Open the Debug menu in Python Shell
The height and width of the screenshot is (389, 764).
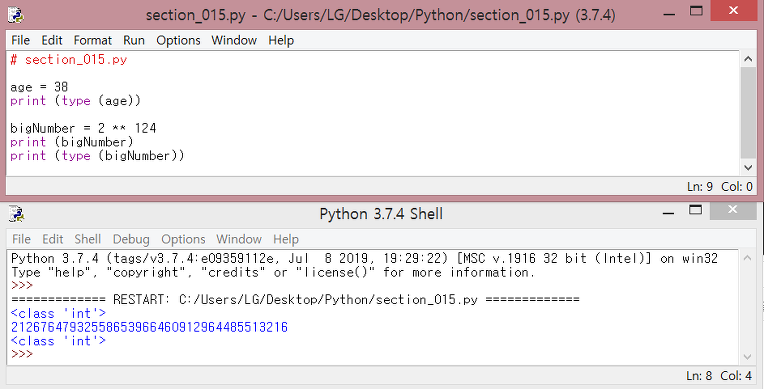(131, 239)
